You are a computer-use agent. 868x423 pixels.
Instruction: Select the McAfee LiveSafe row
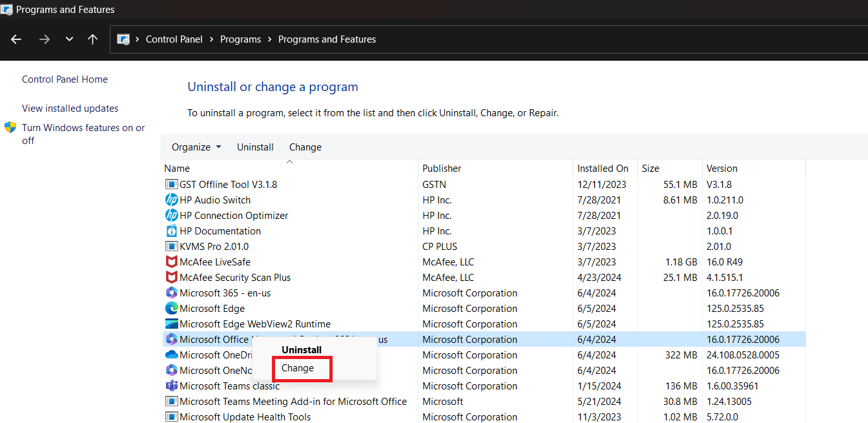tap(484, 262)
